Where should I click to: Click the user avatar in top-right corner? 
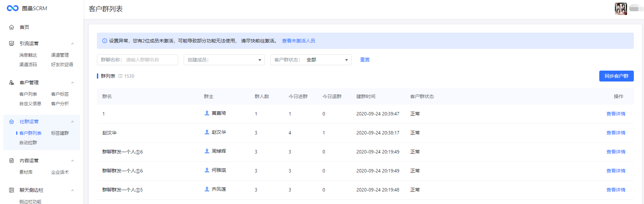[x=621, y=9]
